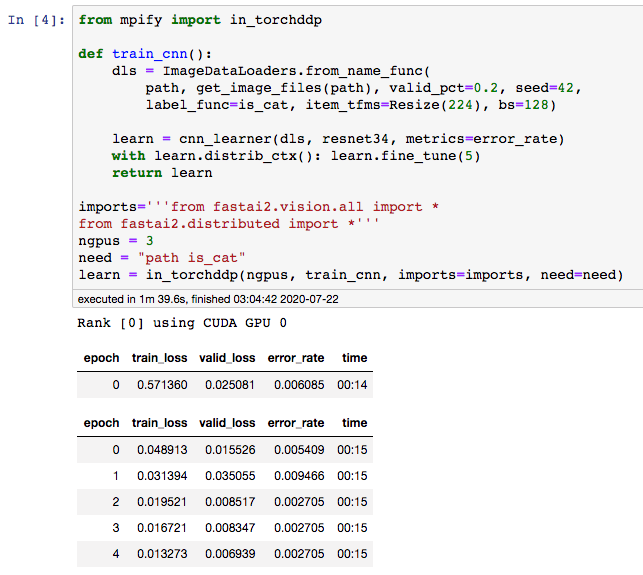Select the 0.006939 valid_loss cell

pyautogui.click(x=230, y=553)
